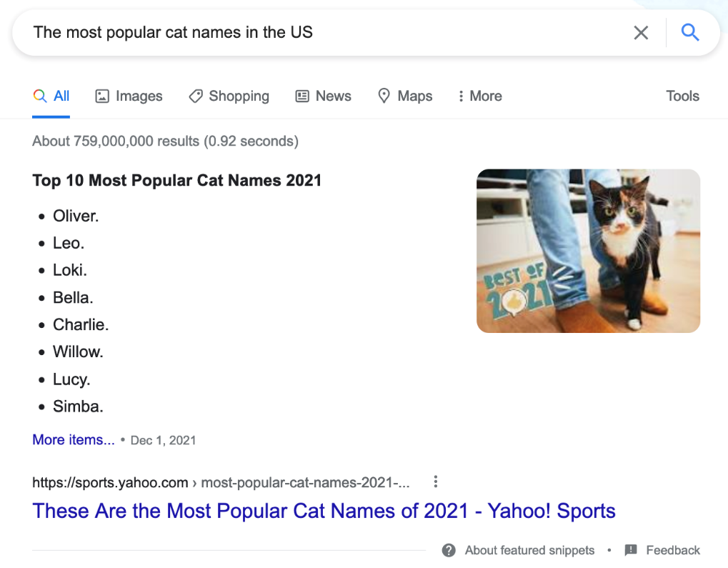Click the Feedback flag icon

[x=631, y=550]
